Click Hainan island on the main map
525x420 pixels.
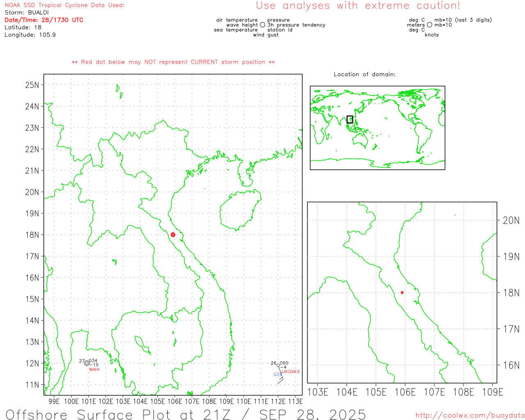tap(240, 209)
